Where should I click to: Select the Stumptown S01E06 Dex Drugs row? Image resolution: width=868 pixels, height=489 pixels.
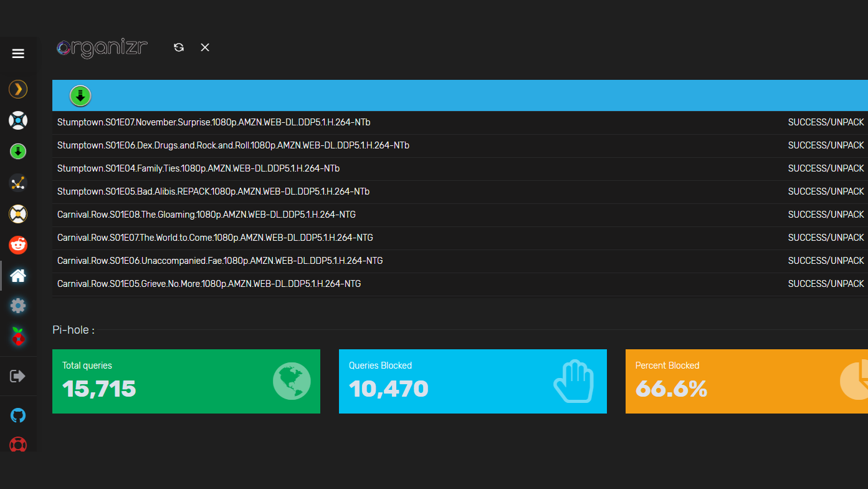point(460,145)
